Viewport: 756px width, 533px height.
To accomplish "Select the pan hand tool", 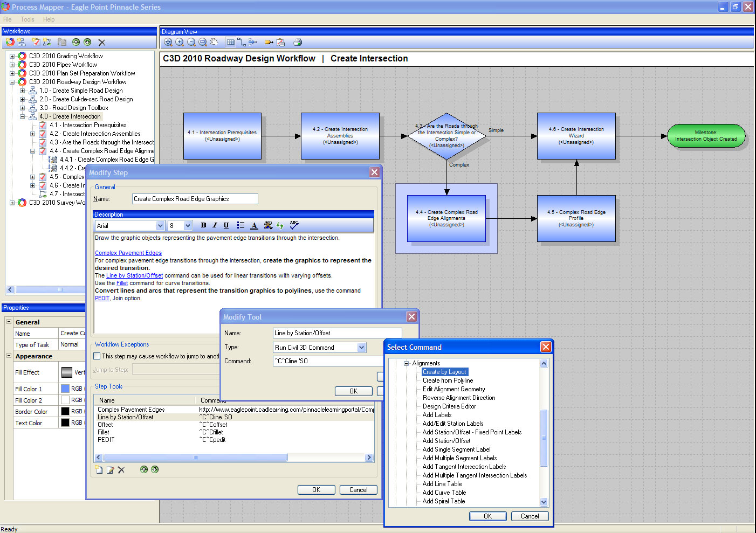I will pos(214,42).
